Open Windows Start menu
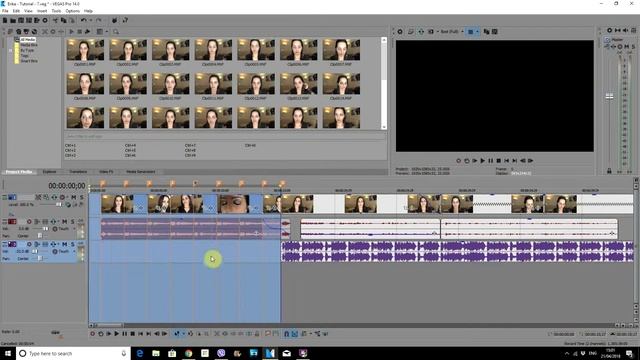640x360 pixels. tap(8, 353)
